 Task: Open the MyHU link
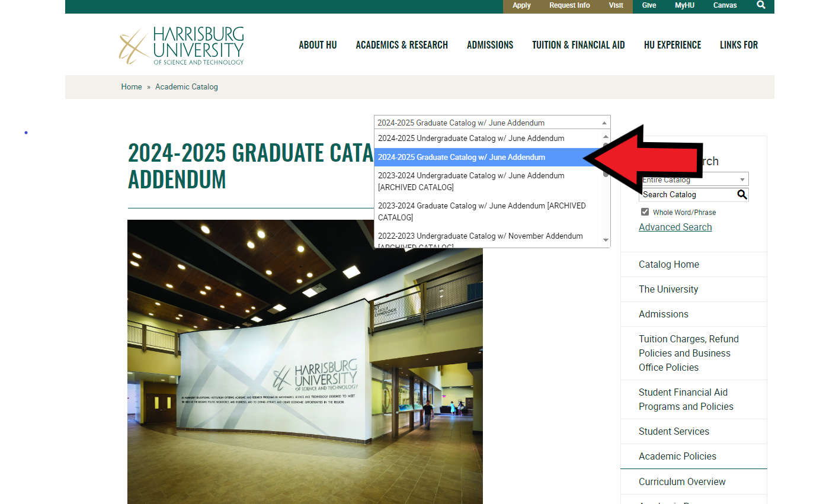[x=684, y=5]
